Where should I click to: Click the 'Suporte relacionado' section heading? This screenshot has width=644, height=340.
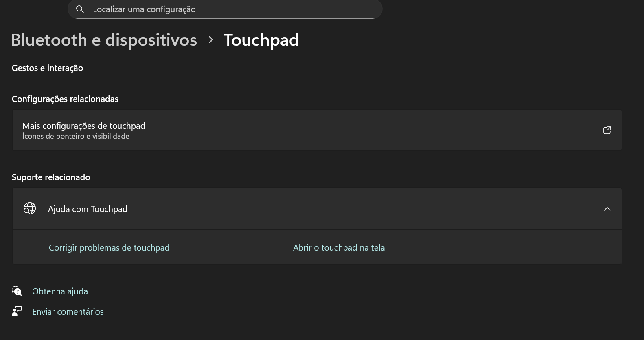(51, 177)
